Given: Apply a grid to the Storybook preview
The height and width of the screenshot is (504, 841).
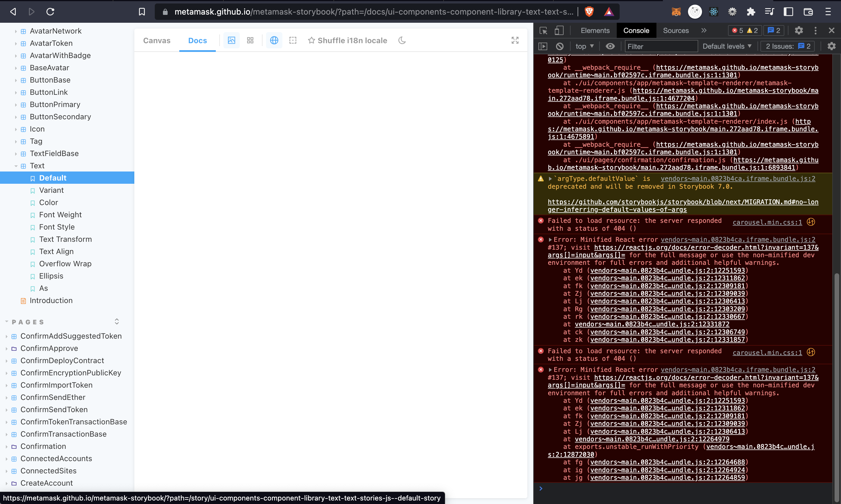Looking at the screenshot, I should click(x=250, y=40).
